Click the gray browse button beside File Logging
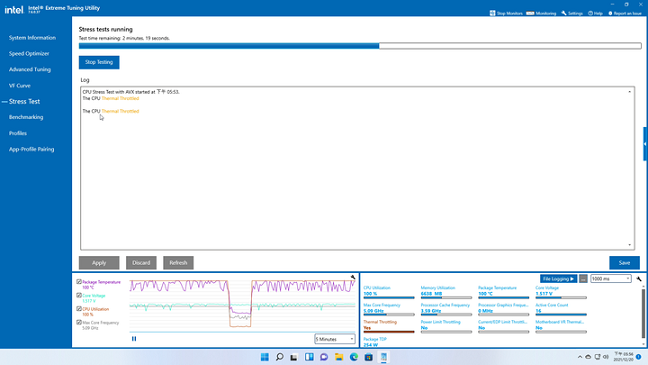The width and height of the screenshot is (648, 365). point(583,279)
